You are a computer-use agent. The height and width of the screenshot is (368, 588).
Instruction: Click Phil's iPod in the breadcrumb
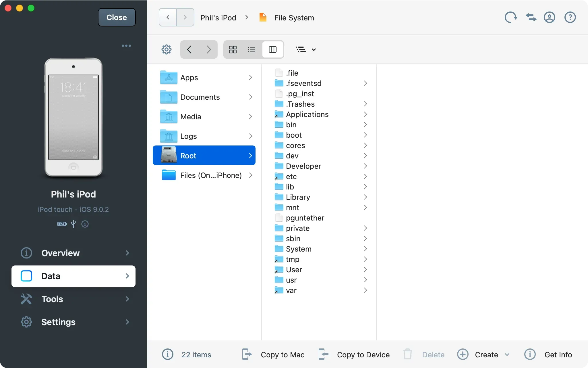coord(218,17)
